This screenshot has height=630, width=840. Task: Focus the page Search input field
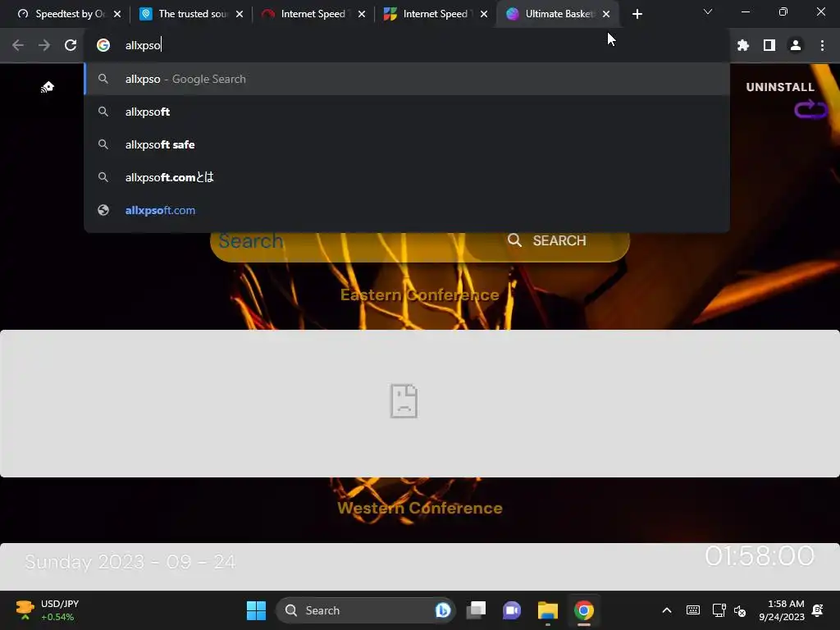337,242
